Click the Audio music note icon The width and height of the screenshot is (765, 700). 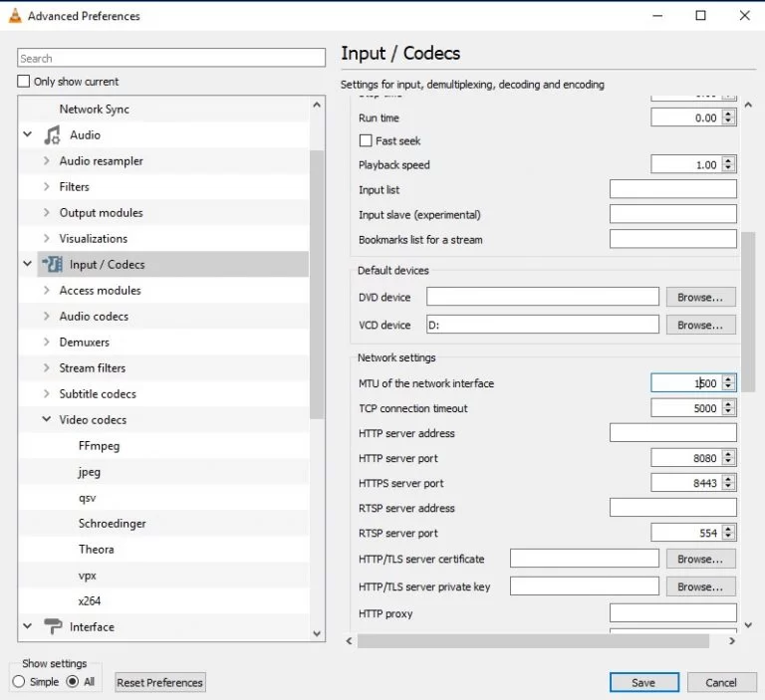coord(52,135)
